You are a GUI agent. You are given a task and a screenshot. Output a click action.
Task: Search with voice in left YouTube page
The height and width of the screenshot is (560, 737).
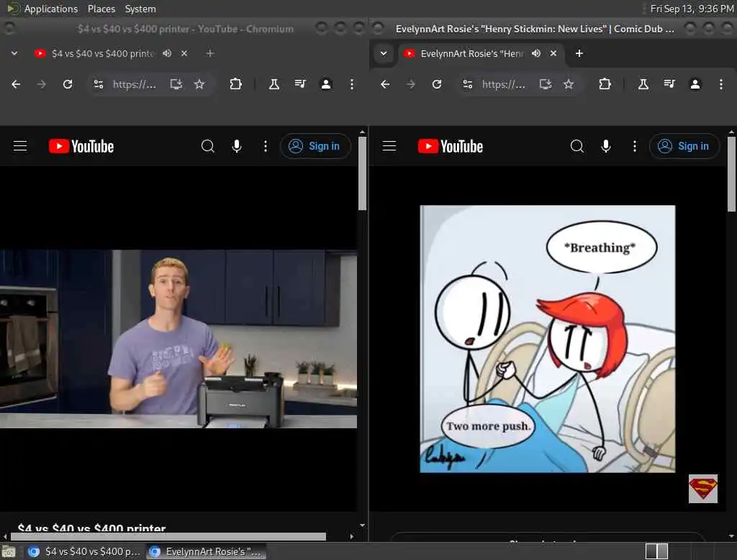point(237,146)
